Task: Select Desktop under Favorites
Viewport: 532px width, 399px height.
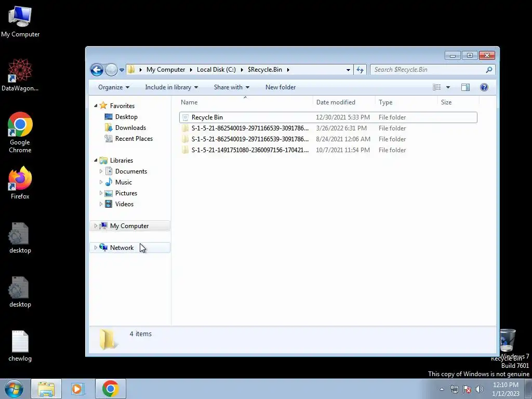Action: click(x=126, y=117)
